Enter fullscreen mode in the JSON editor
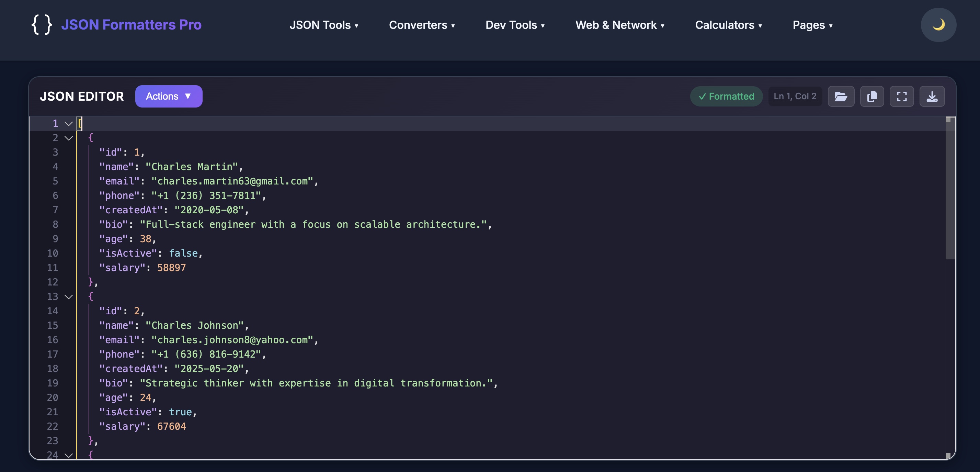The image size is (980, 472). coord(902,96)
